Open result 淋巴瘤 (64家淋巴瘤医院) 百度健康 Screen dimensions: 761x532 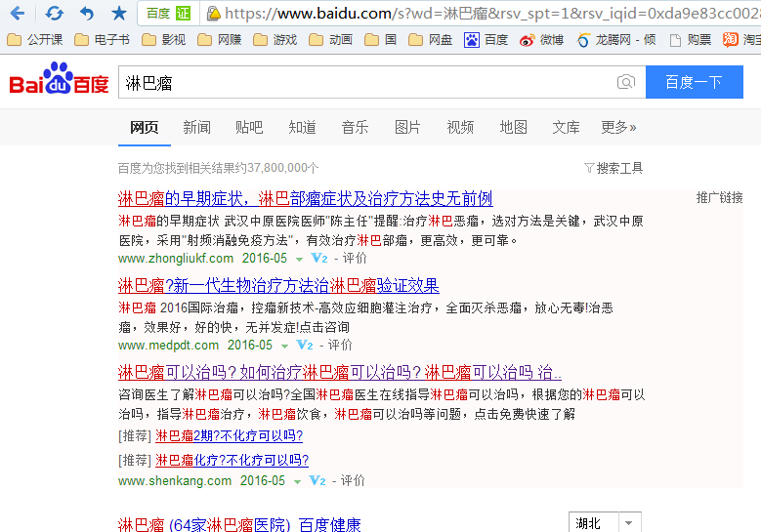[239, 525]
